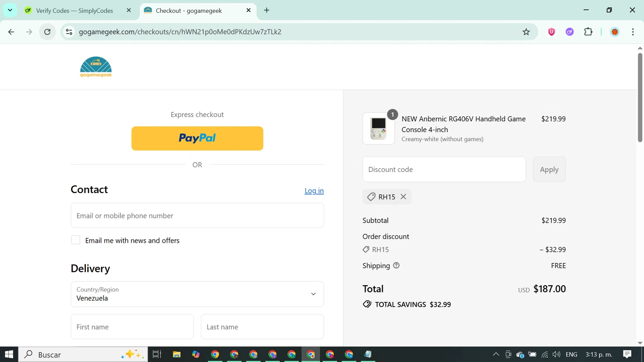Screen dimensions: 644x362
Task: View site information icon in address bar
Action: click(69, 32)
